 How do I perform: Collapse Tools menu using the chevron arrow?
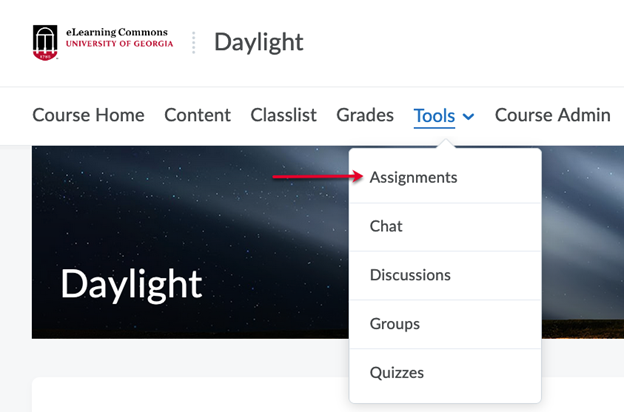coord(468,117)
